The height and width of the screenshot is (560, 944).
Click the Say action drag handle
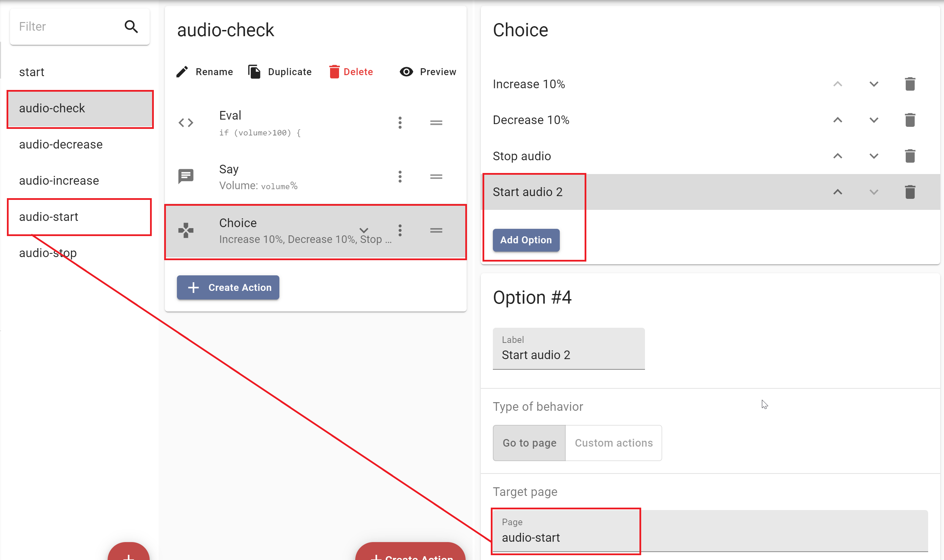tap(436, 176)
